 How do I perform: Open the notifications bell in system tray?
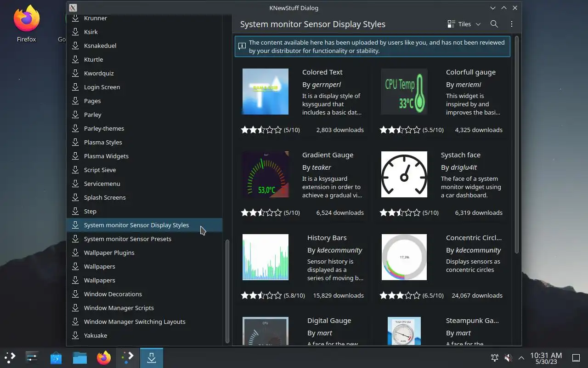495,357
